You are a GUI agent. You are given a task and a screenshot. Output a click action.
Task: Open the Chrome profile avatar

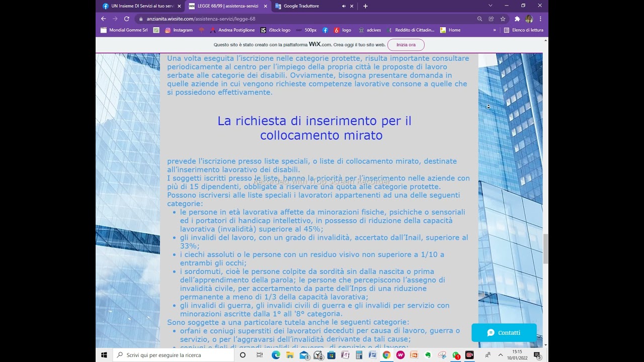coord(529,19)
